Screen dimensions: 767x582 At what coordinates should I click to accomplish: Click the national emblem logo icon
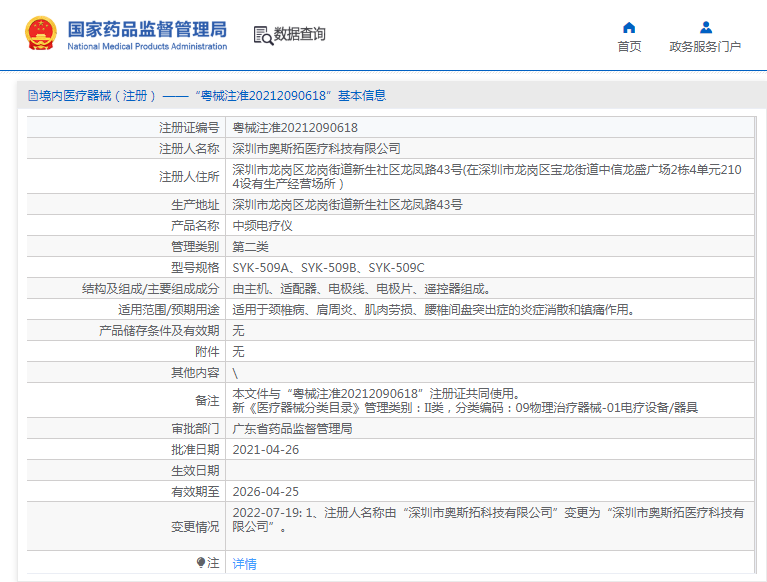pyautogui.click(x=41, y=33)
